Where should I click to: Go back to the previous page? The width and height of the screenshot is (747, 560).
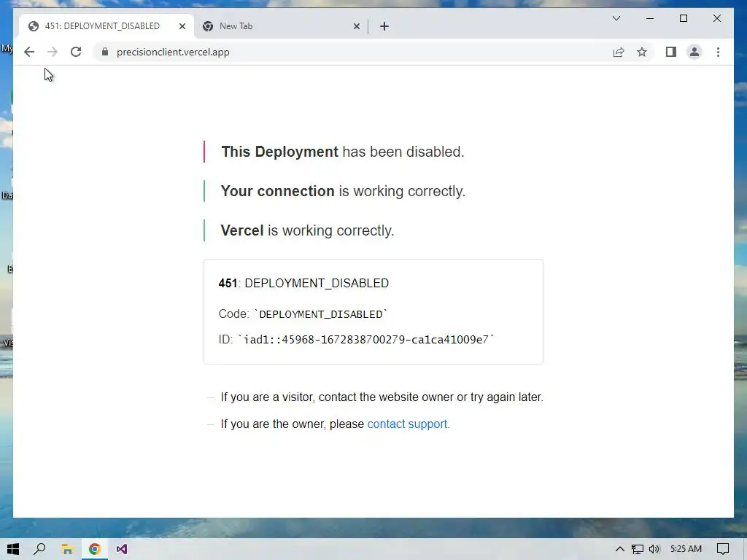click(29, 52)
